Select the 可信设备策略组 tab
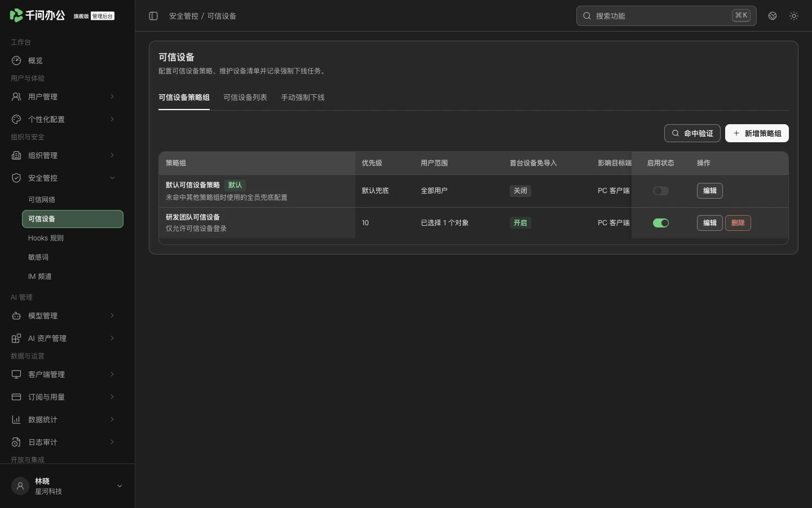 (184, 98)
